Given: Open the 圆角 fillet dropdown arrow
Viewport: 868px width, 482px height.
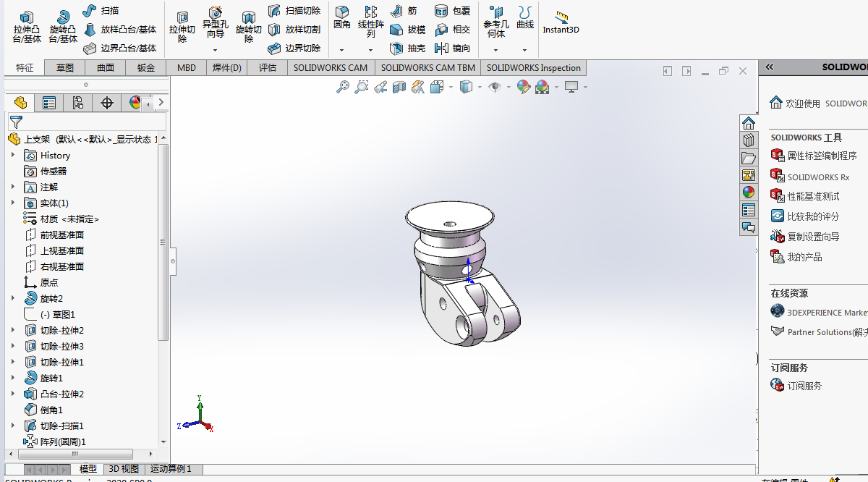Looking at the screenshot, I should click(342, 51).
